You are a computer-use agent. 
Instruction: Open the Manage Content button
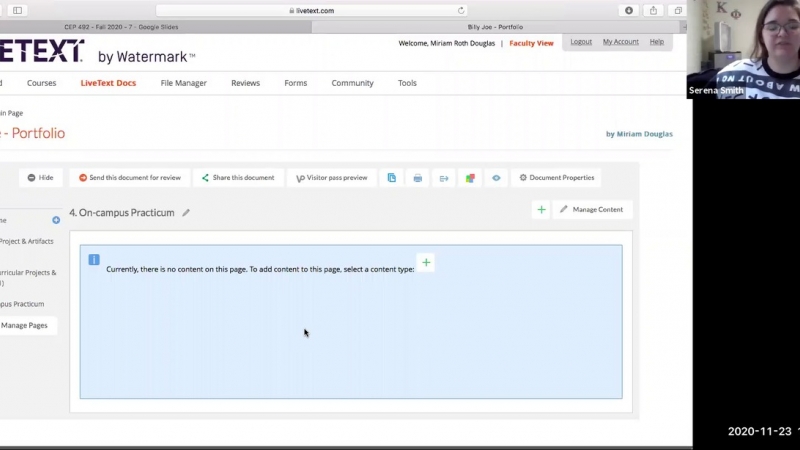pos(591,210)
